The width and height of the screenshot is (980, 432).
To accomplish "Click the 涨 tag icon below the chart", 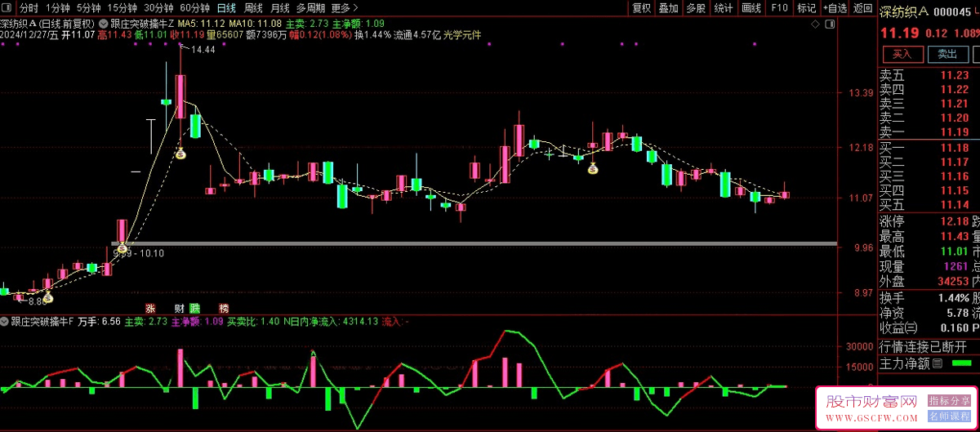I will click(x=150, y=309).
